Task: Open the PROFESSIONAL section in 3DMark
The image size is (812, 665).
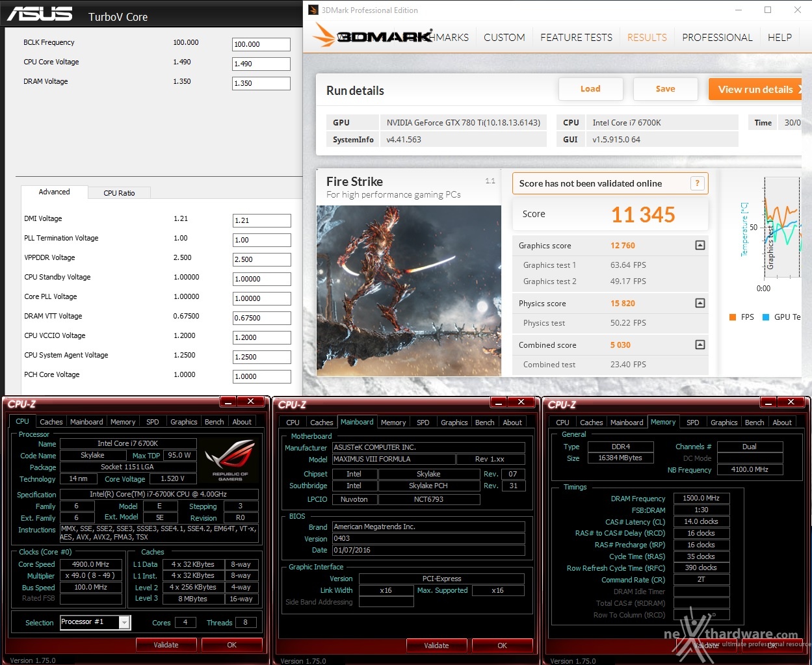Action: click(717, 37)
